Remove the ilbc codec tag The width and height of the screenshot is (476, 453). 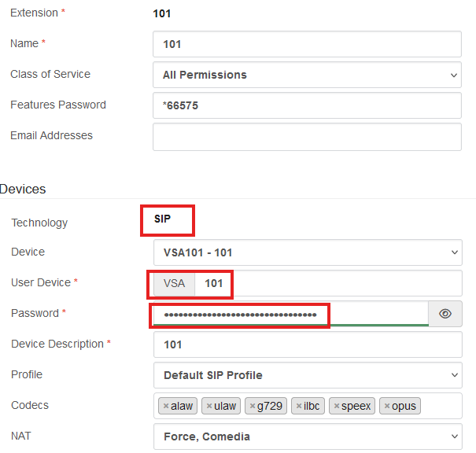tap(299, 406)
